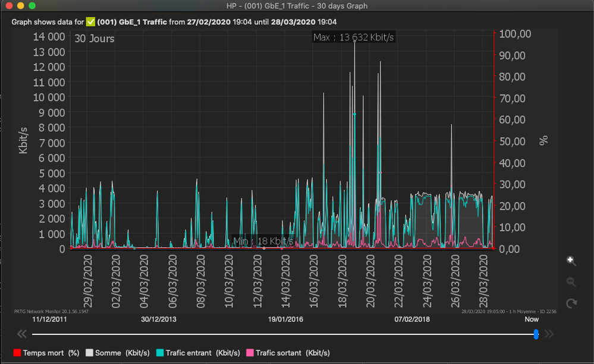Click the (001) GbE_1 Traffic sensor name

point(133,22)
